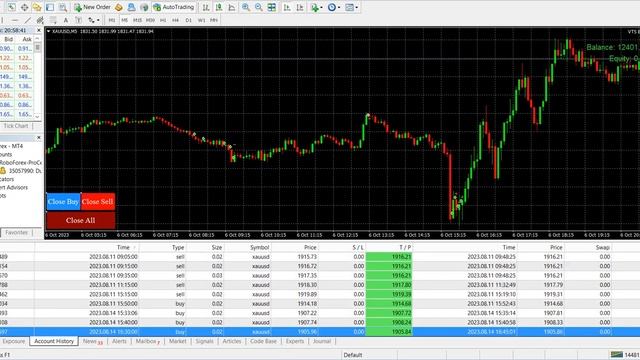Open the Mailbox tab
This screenshot has width=640, height=360.
[147, 341]
